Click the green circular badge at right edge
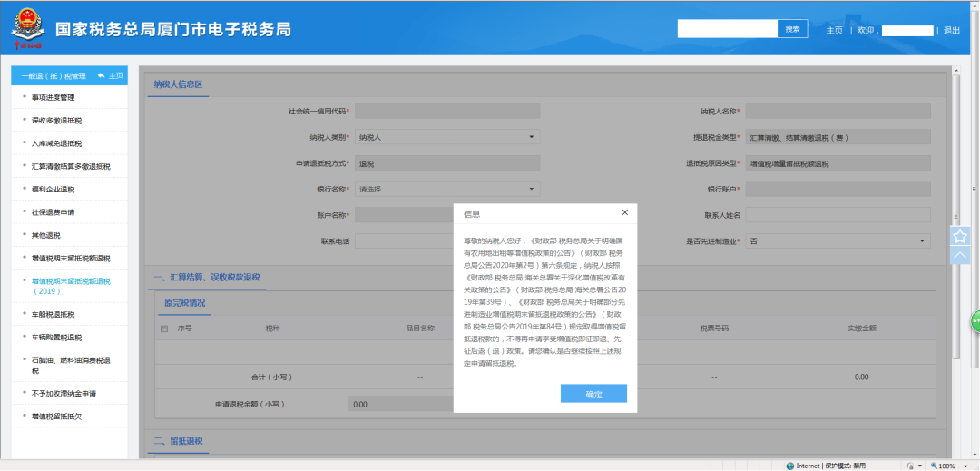 click(975, 320)
